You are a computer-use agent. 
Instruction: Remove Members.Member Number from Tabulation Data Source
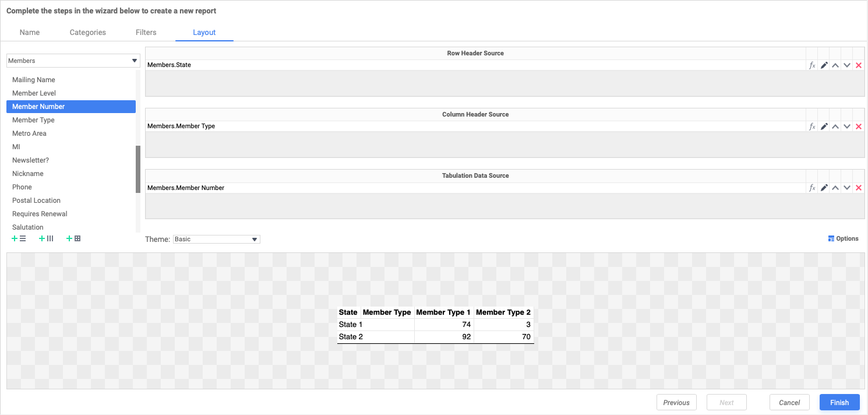[x=859, y=187]
